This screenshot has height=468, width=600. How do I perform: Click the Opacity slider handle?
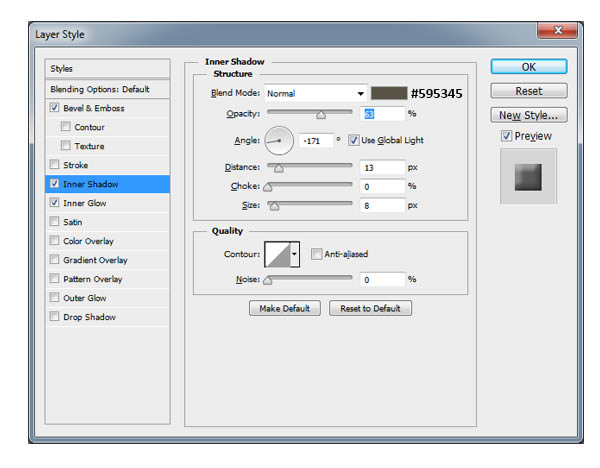[x=321, y=115]
